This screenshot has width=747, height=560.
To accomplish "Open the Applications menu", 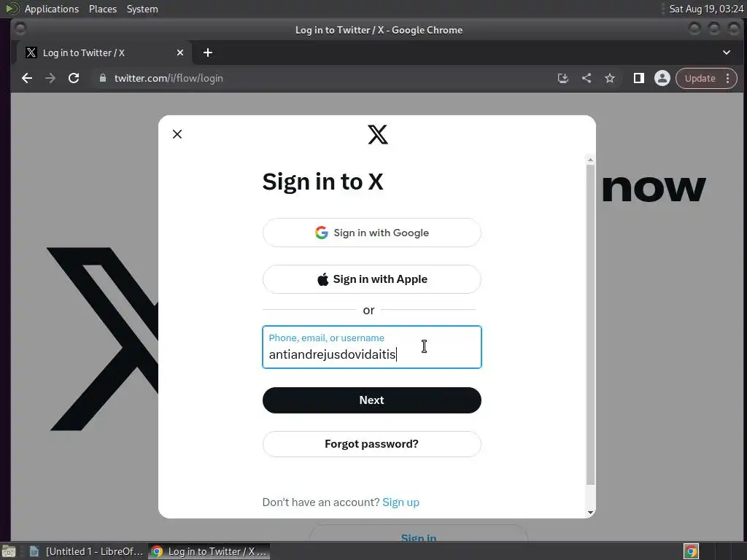I will point(52,9).
